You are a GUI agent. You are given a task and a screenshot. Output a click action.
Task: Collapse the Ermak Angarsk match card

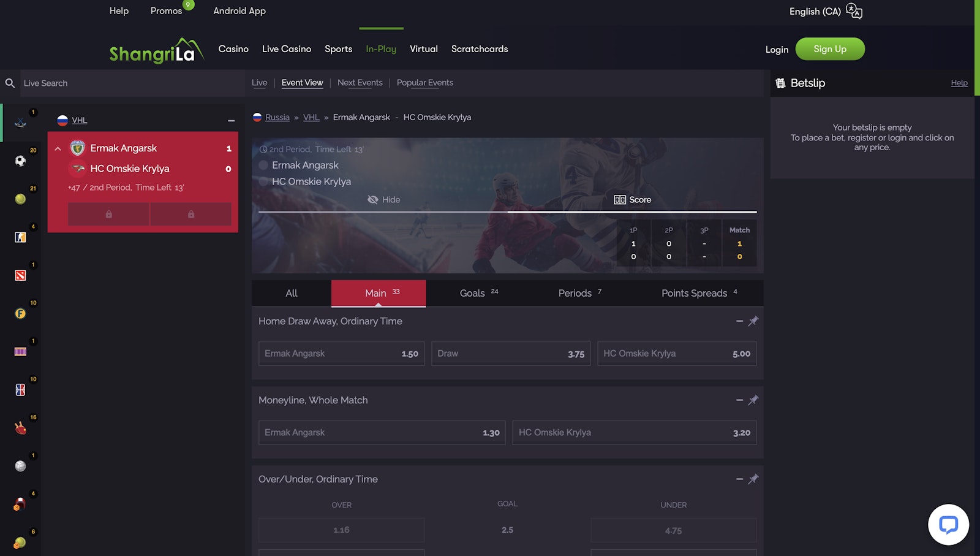(58, 149)
